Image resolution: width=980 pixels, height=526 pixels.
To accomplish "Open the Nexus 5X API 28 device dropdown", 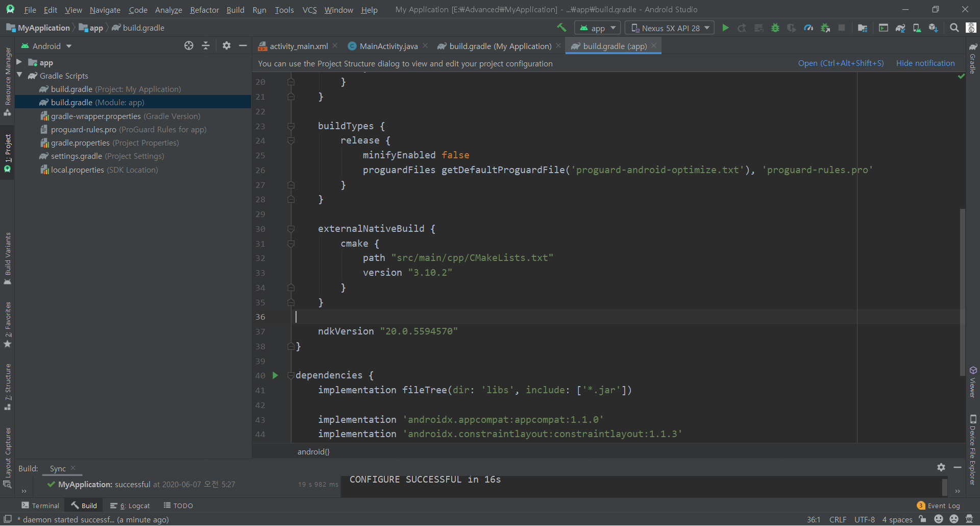I will (x=670, y=28).
